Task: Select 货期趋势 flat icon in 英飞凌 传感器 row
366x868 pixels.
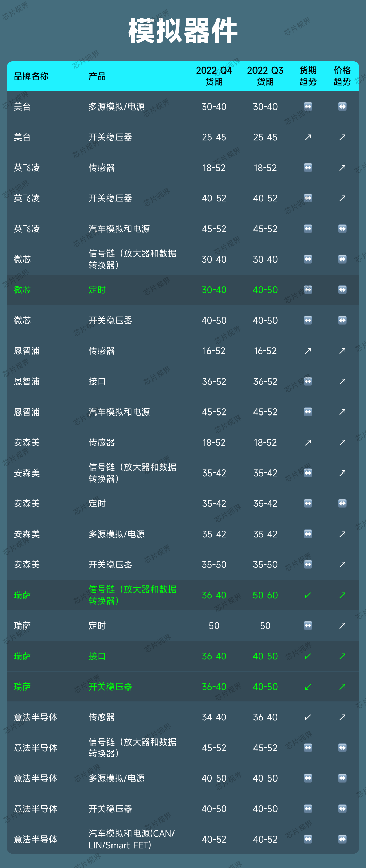Action: [308, 168]
